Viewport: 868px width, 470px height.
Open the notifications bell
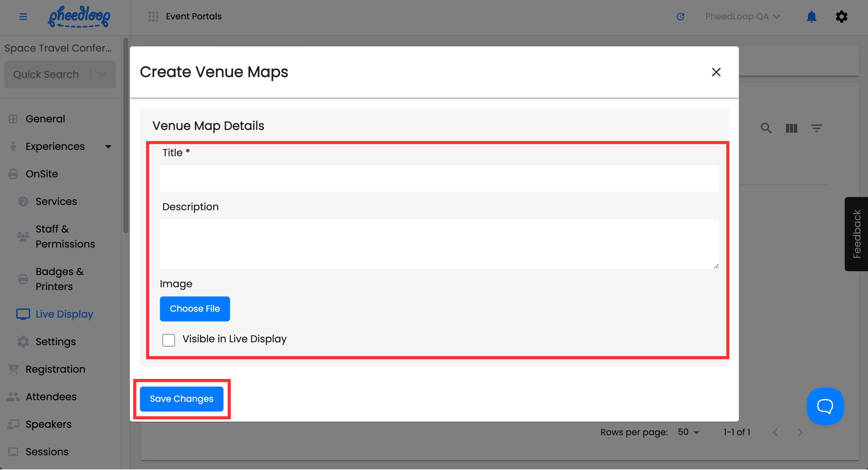[x=811, y=16]
